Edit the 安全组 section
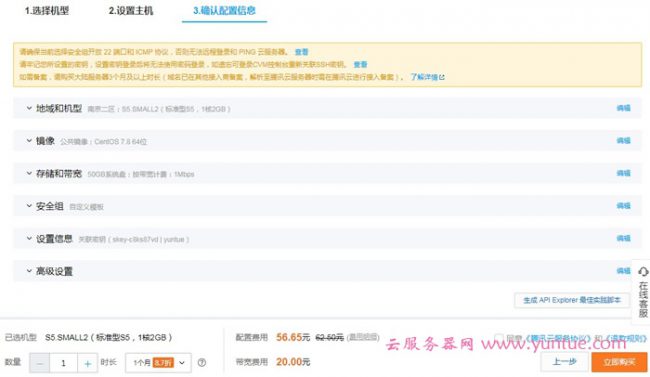This screenshot has width=650, height=377. pyautogui.click(x=623, y=206)
